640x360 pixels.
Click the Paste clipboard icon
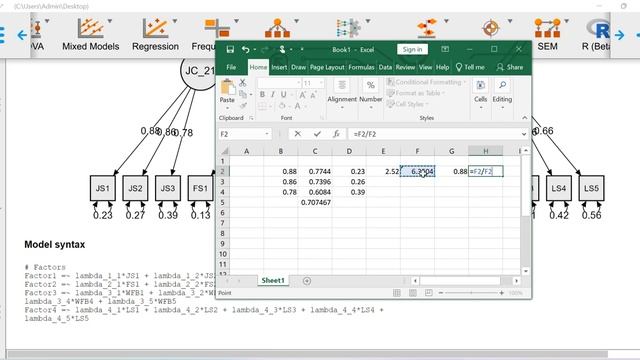coord(227,87)
